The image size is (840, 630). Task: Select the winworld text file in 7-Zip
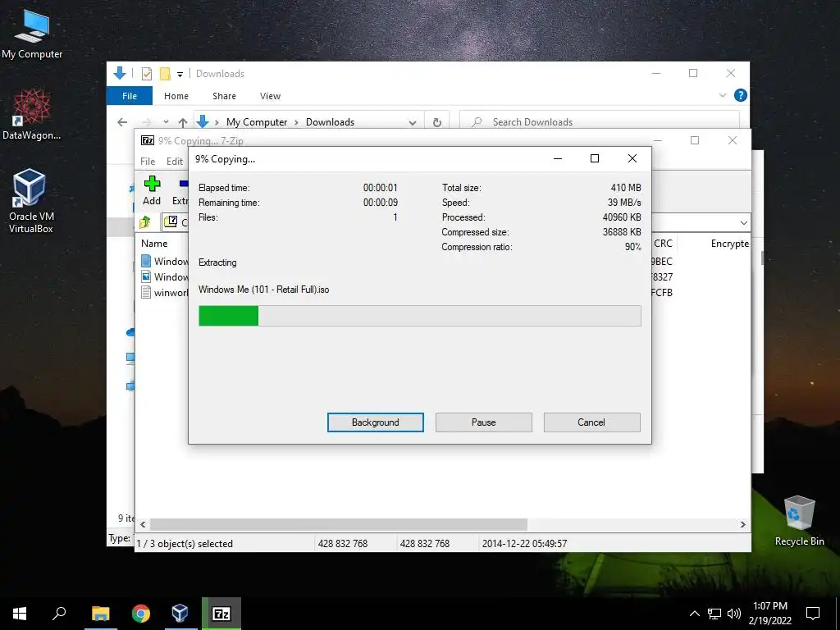point(164,293)
